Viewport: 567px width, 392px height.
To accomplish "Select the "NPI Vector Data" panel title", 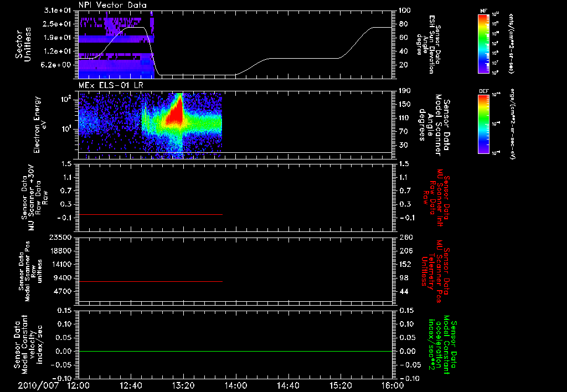I will [112, 5].
